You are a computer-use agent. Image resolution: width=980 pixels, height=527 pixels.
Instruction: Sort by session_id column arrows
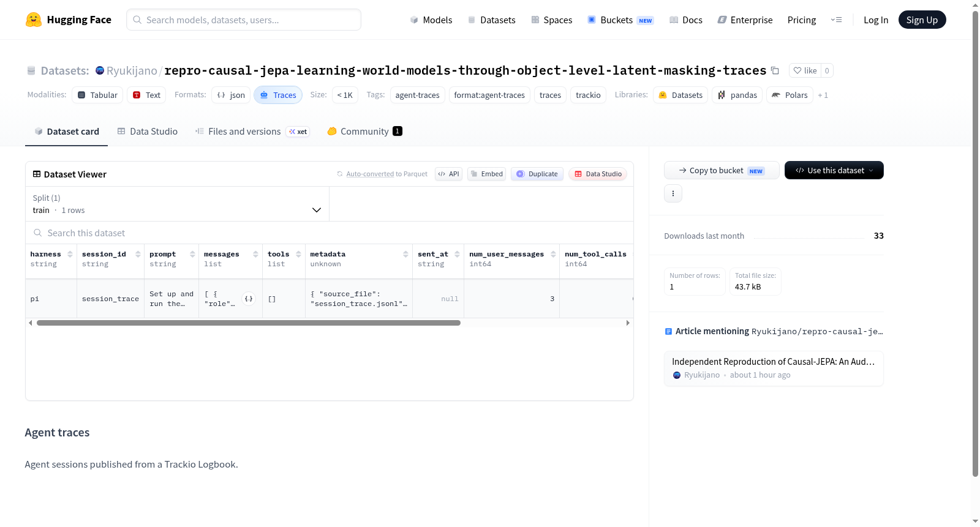click(x=138, y=254)
